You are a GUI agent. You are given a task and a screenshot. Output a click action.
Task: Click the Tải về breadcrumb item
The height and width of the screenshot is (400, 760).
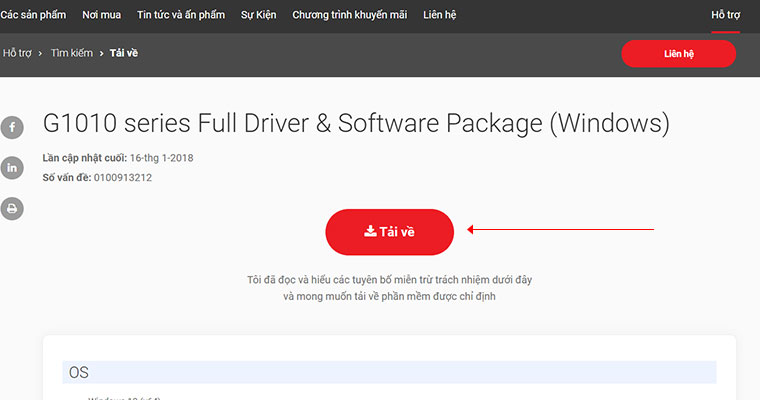(x=124, y=53)
